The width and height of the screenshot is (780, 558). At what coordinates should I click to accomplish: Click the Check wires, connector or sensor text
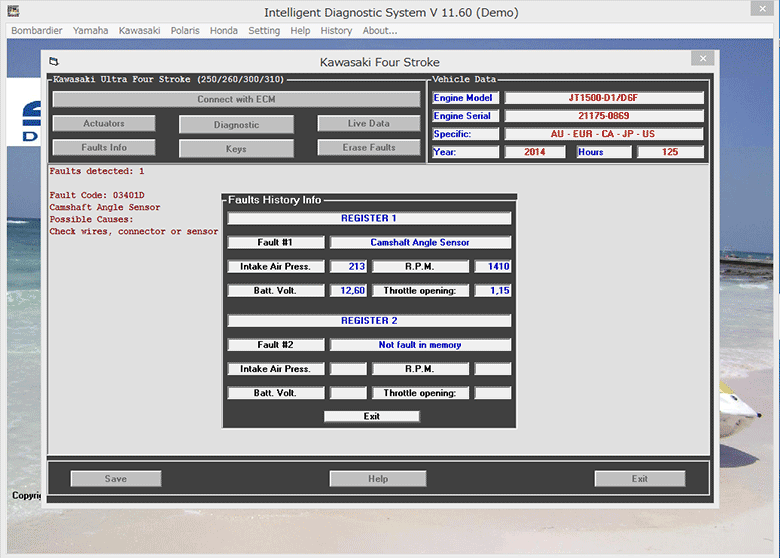134,231
